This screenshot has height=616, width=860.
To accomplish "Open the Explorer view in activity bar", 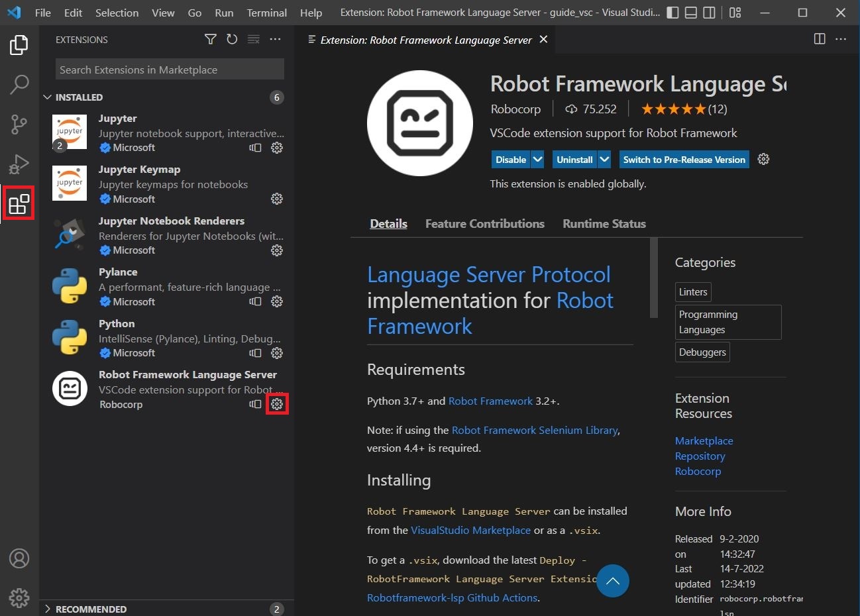I will click(19, 45).
